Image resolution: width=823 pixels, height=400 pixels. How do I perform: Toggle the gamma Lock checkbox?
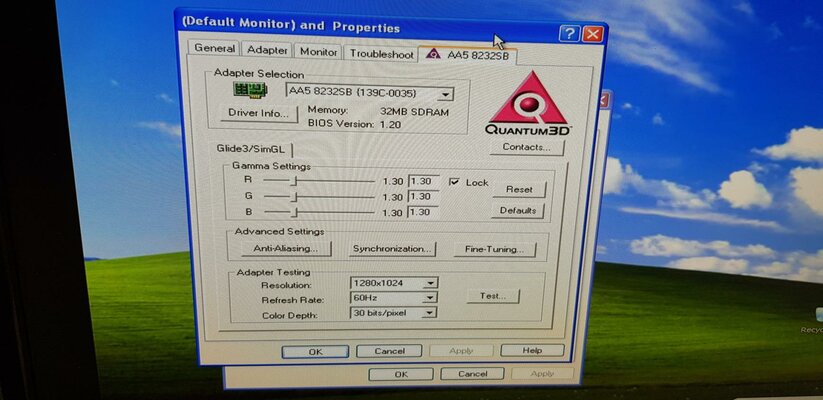pos(455,182)
